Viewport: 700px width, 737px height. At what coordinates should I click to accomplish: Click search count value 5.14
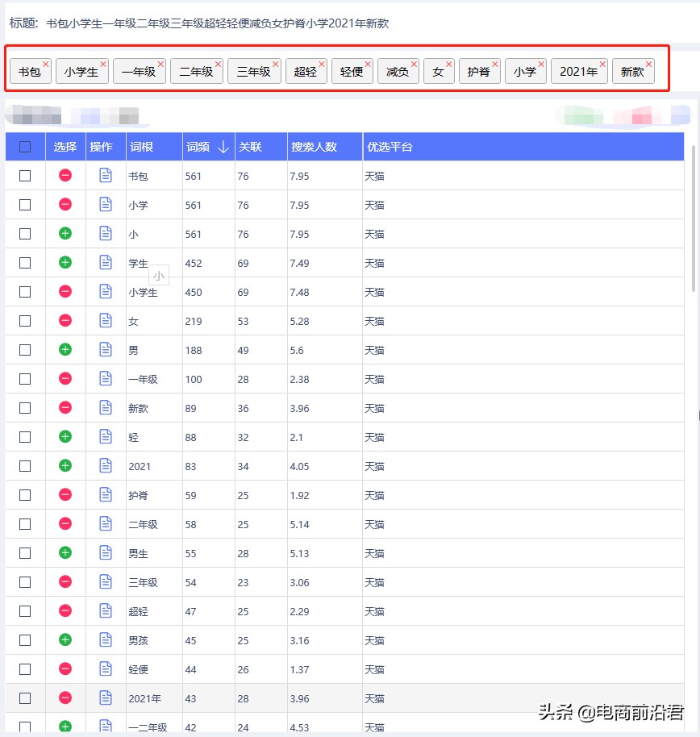click(x=299, y=524)
